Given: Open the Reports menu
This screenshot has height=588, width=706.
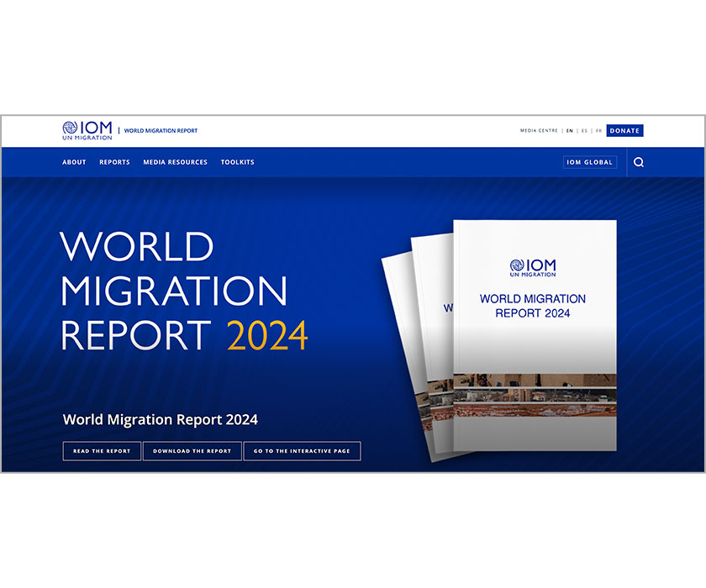Looking at the screenshot, I should point(115,162).
